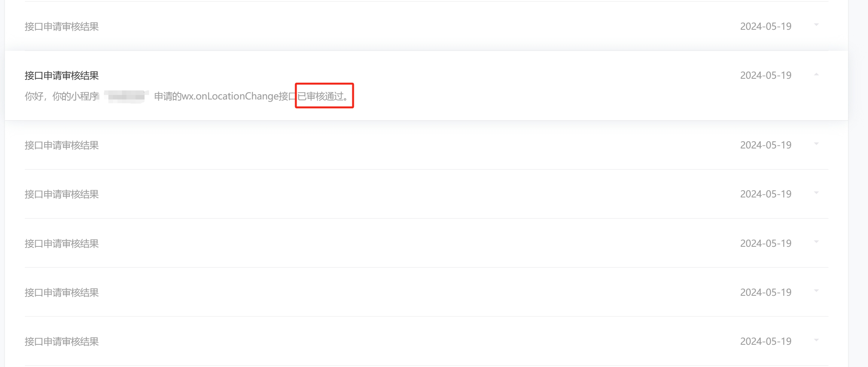This screenshot has height=367, width=868.
Task: Expand the last visible notification's down arrow
Action: tap(816, 340)
